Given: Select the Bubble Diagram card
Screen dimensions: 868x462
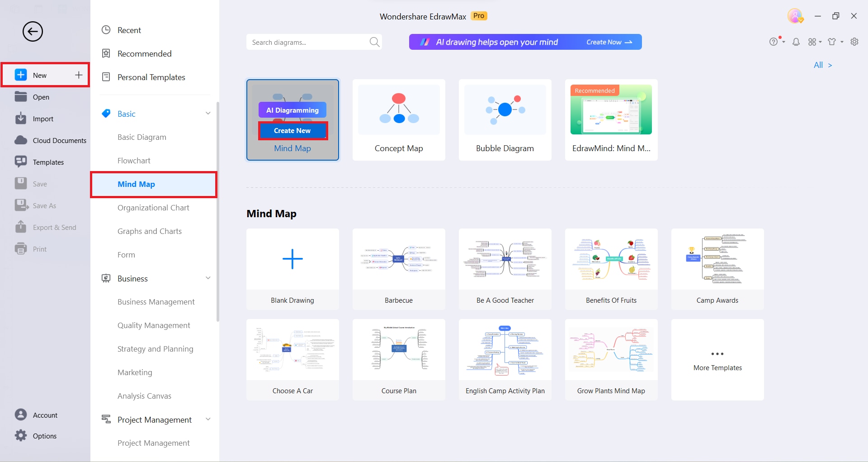Looking at the screenshot, I should pyautogui.click(x=505, y=120).
